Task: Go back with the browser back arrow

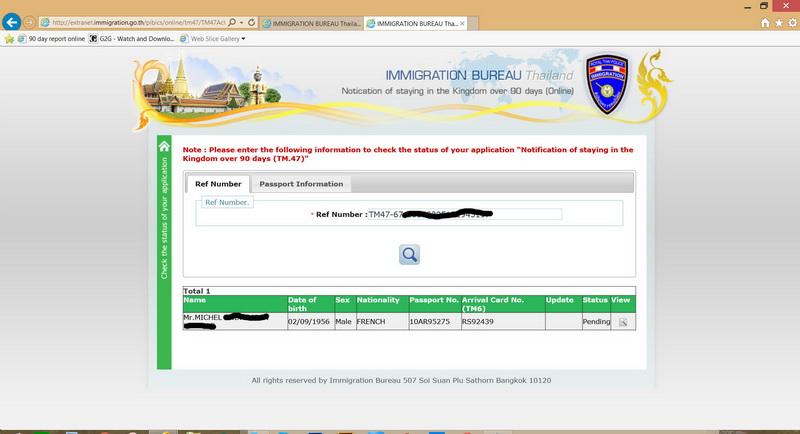Action: [x=13, y=21]
